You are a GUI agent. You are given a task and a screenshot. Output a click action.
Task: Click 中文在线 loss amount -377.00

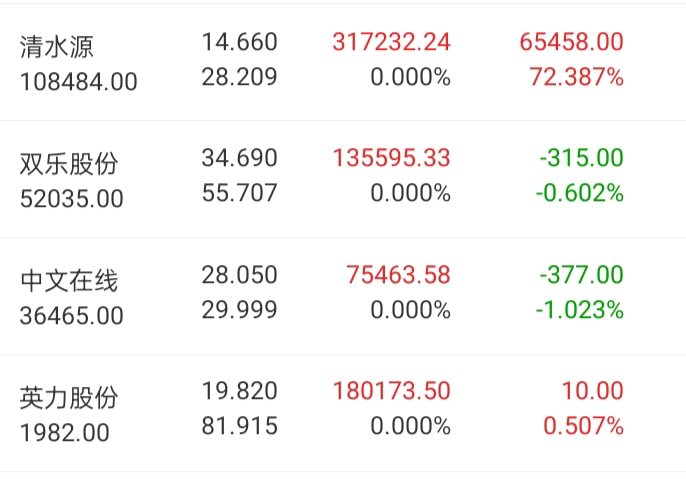click(x=580, y=275)
